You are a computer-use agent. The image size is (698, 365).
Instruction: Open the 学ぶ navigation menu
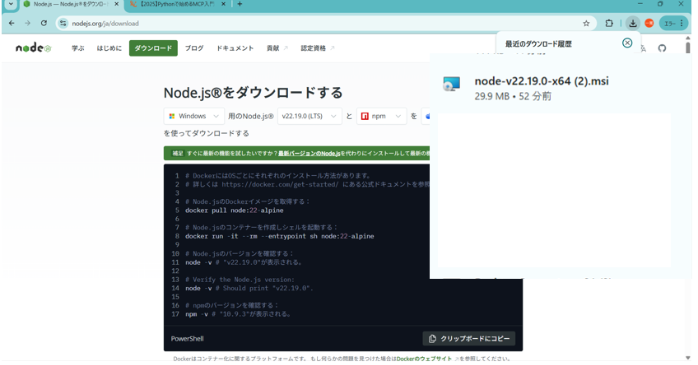tap(78, 48)
